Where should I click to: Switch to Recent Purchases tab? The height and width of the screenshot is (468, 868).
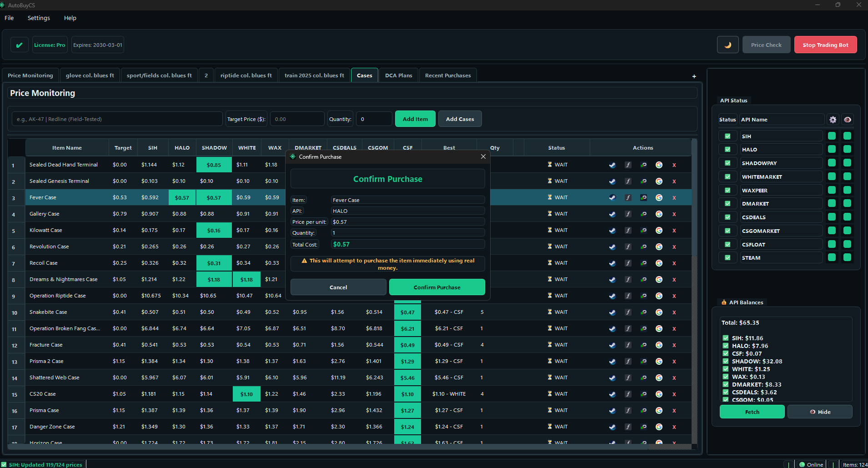(448, 75)
